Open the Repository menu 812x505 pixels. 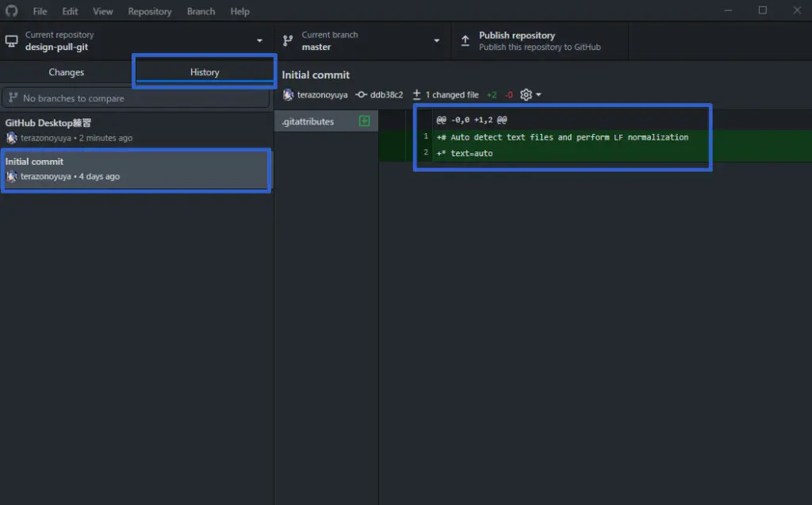click(150, 11)
